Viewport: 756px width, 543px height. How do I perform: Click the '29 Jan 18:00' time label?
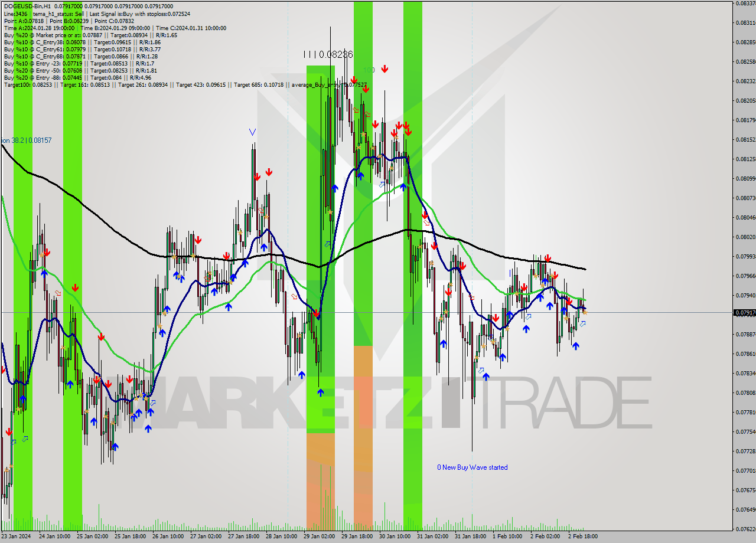[357, 537]
